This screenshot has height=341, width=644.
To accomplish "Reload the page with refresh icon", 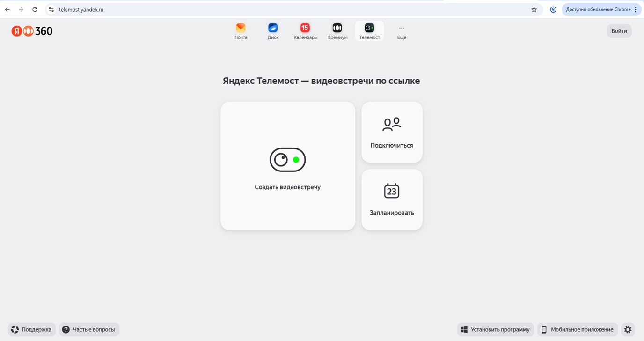I will pyautogui.click(x=35, y=9).
